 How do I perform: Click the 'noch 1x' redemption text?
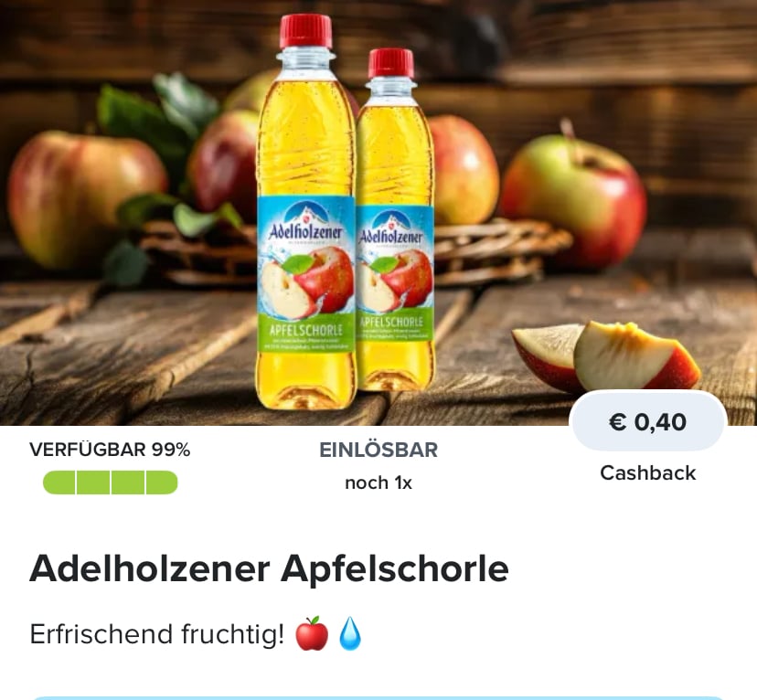coord(378,483)
